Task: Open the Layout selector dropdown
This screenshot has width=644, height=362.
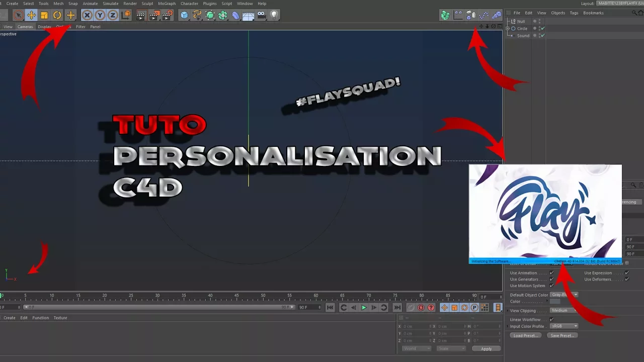Action: (620, 4)
